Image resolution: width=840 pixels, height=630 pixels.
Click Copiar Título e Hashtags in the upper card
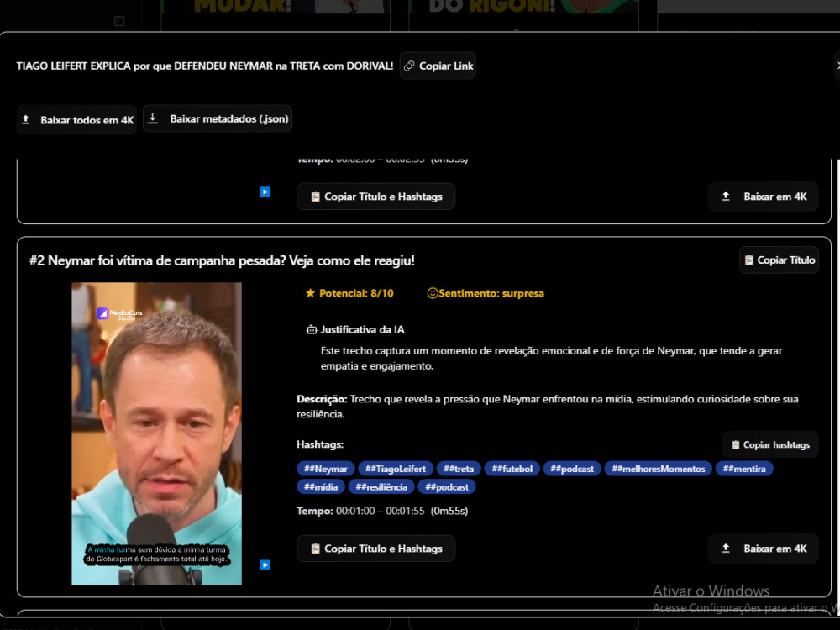tap(376, 197)
